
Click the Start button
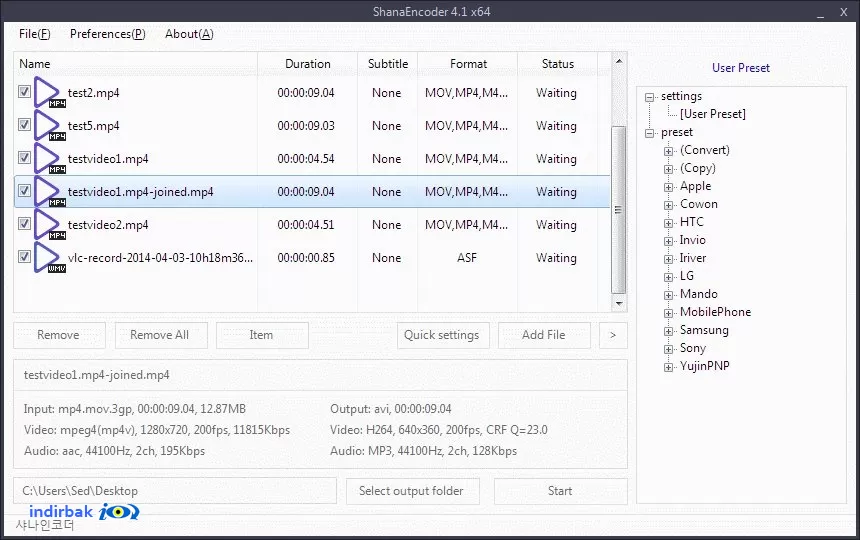[561, 491]
